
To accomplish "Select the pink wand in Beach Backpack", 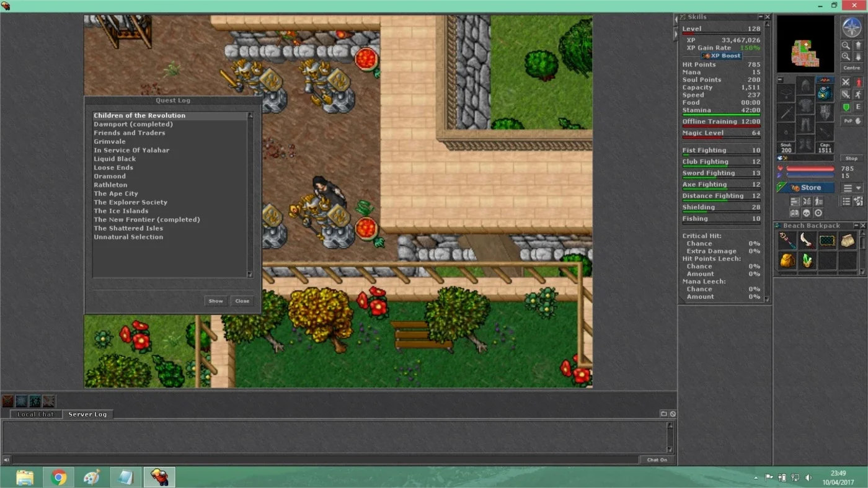I will pyautogui.click(x=787, y=241).
